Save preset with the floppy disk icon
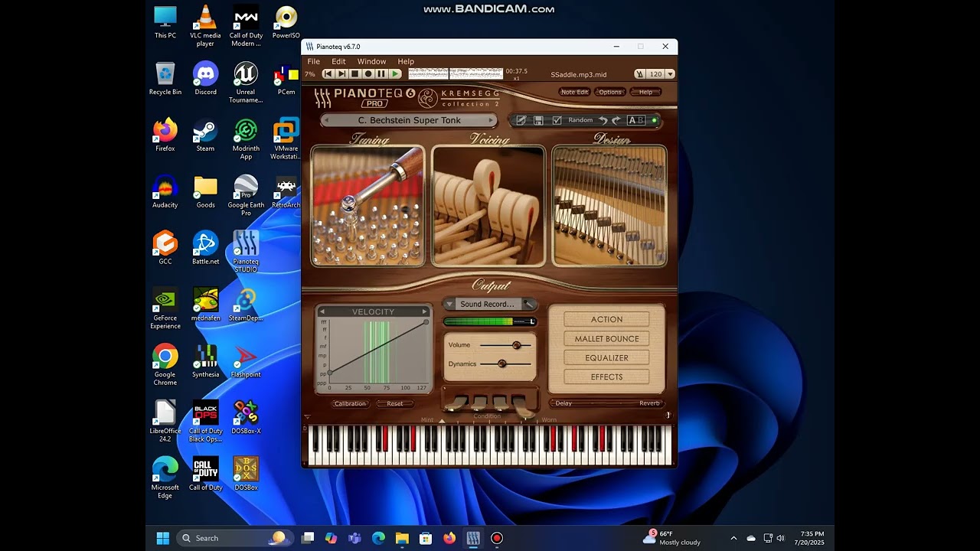The image size is (980, 551). point(539,120)
